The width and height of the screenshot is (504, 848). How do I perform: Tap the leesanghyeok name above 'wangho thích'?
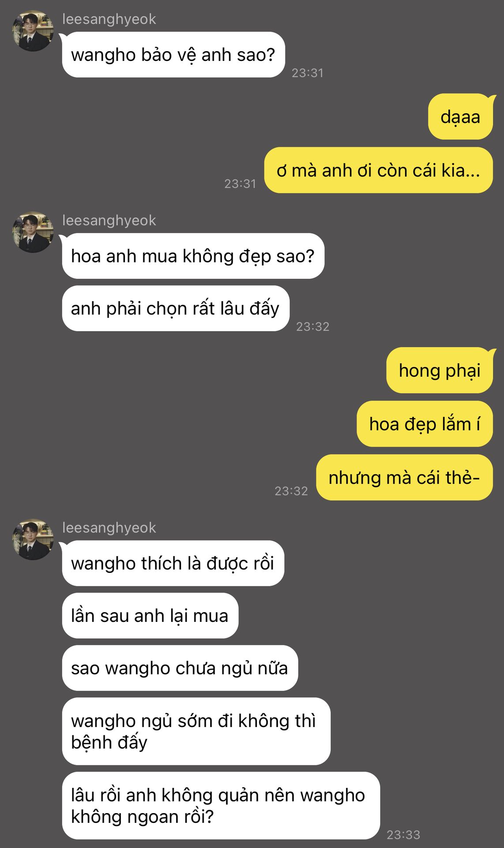(109, 528)
